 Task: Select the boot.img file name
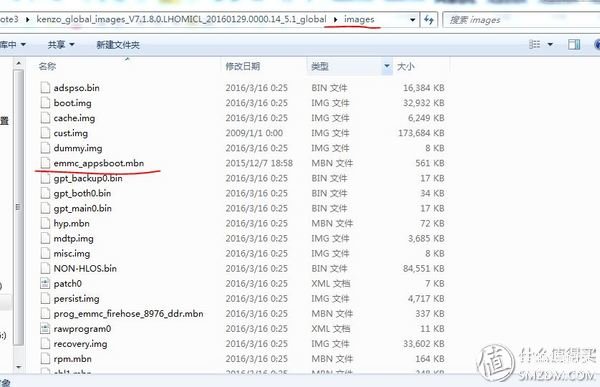(72, 103)
